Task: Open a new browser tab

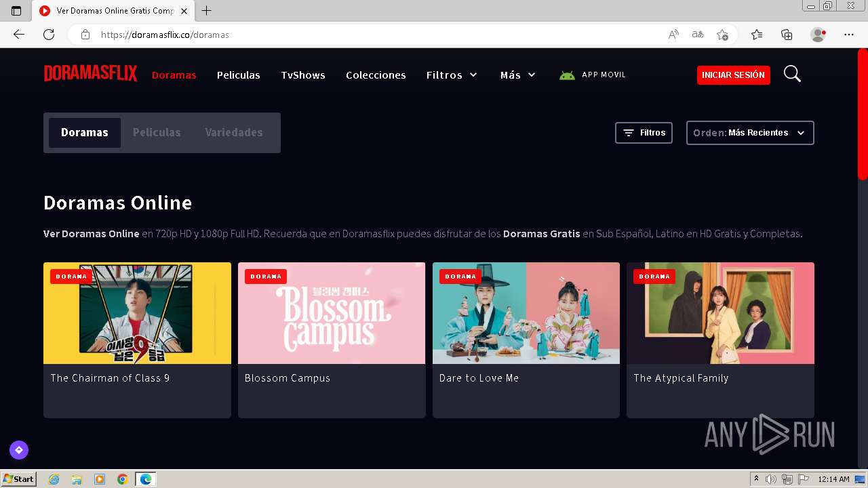Action: coord(207,11)
